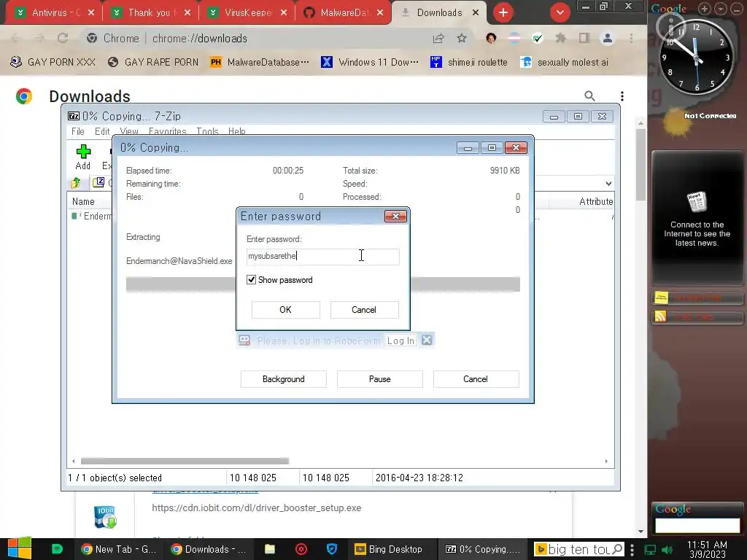The image size is (747, 560).
Task: Click 7-Zip horizontal scrollbar
Action: (x=185, y=461)
